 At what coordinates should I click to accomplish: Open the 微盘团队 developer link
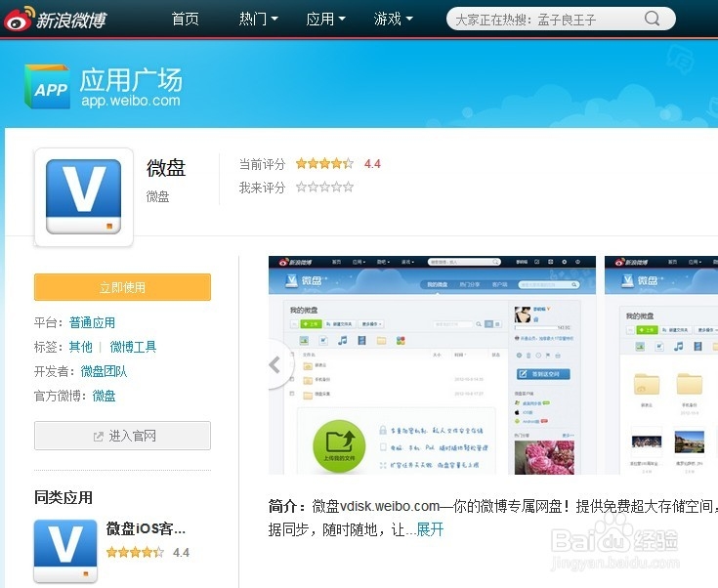(x=104, y=371)
